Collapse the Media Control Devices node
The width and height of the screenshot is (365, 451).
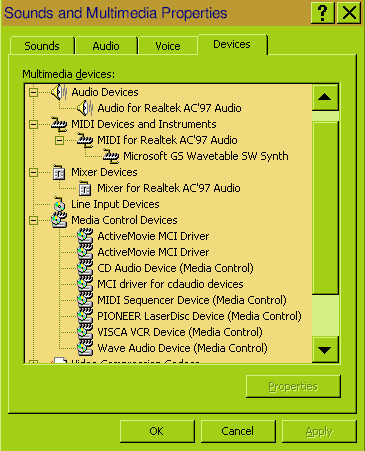click(x=33, y=220)
